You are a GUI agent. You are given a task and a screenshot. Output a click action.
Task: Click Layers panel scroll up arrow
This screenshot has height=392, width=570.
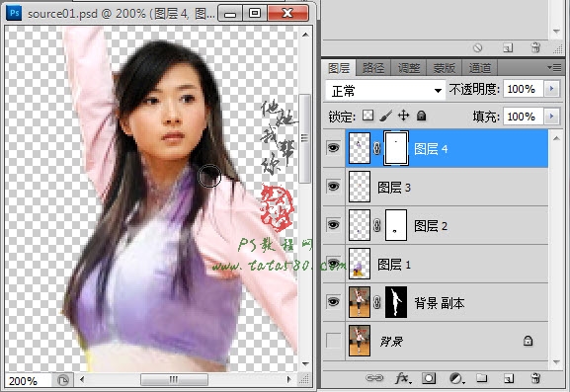click(x=556, y=138)
